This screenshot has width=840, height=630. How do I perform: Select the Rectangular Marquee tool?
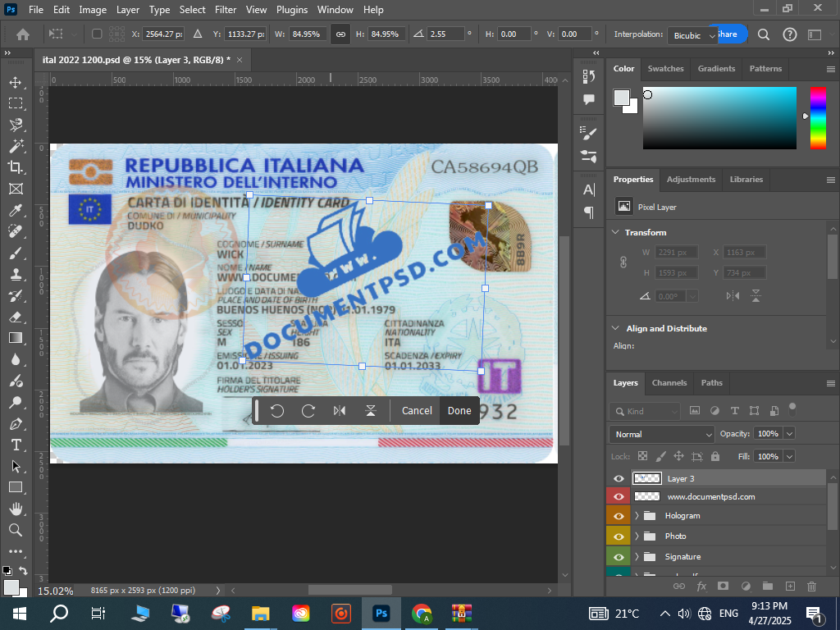point(16,103)
